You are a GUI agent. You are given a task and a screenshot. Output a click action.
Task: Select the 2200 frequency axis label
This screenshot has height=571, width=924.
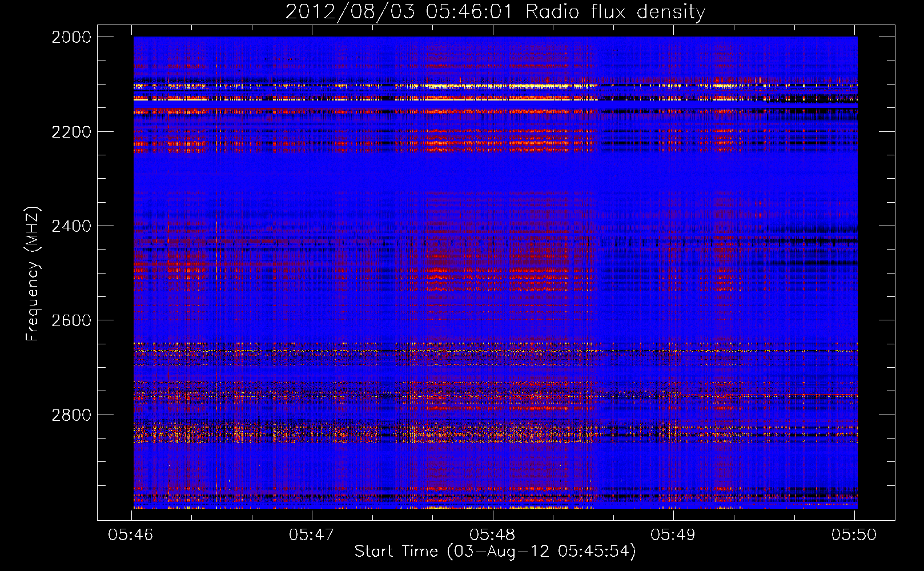pyautogui.click(x=71, y=132)
